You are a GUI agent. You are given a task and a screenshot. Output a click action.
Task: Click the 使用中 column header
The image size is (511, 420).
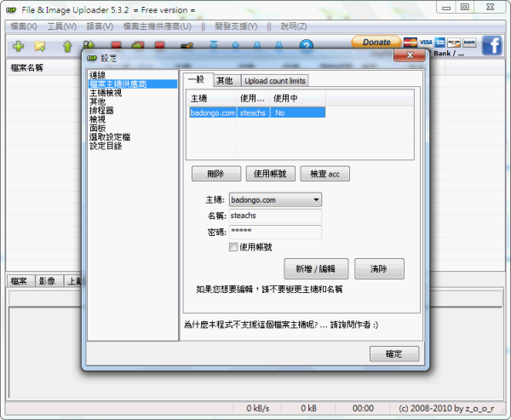(297, 98)
